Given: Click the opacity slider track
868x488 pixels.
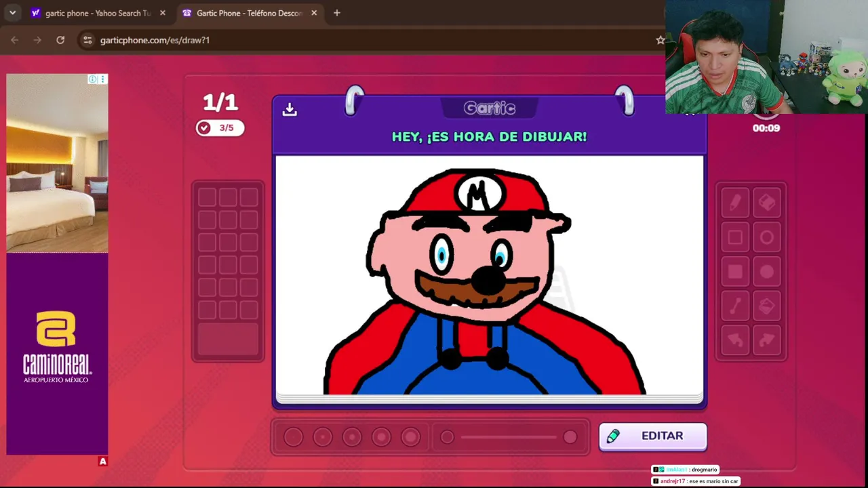Looking at the screenshot, I should [509, 437].
